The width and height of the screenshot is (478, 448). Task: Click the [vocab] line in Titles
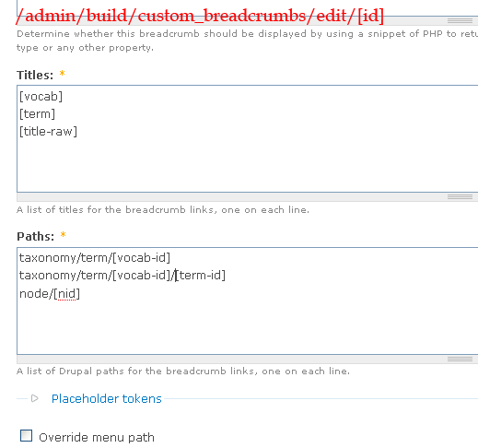[x=41, y=97]
